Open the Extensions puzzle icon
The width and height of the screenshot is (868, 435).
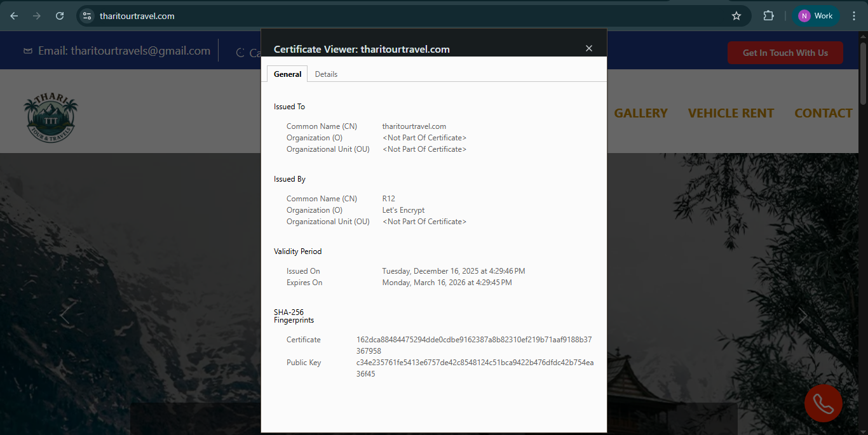point(768,16)
